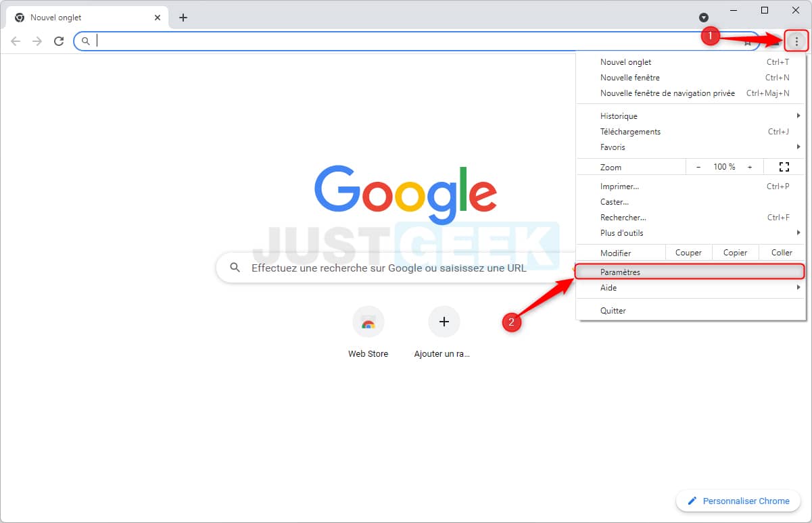The image size is (812, 523).
Task: Expand the Historique submenu
Action: tap(691, 116)
